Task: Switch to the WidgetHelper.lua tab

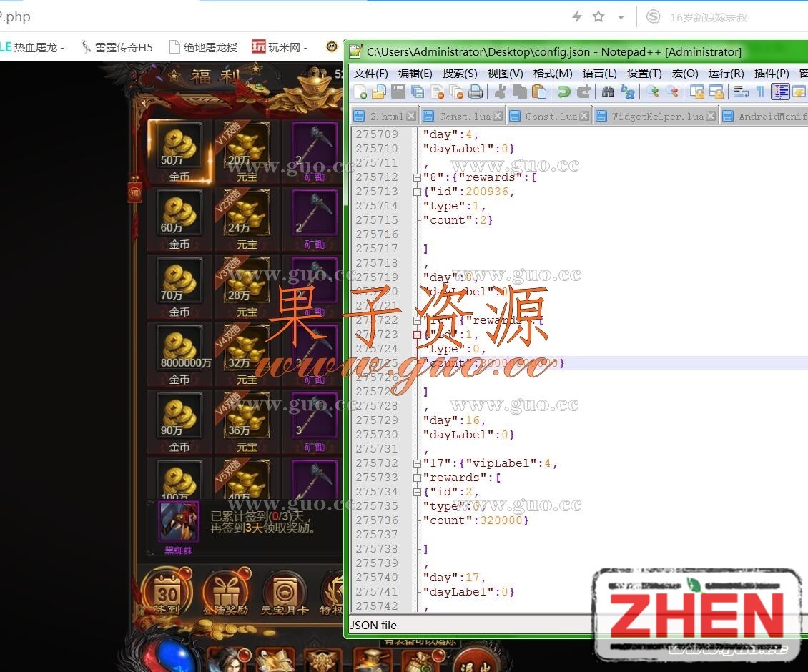Action: (656, 117)
